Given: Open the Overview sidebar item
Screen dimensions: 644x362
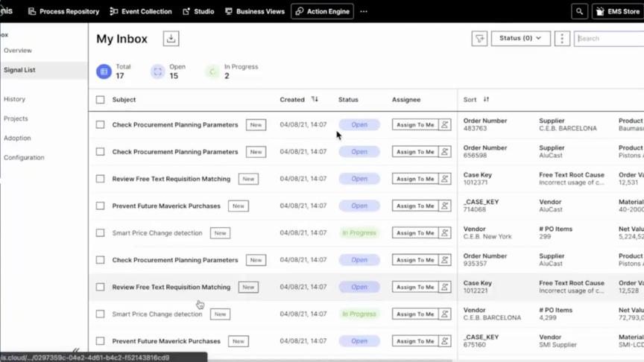Looking at the screenshot, I should coord(18,51).
